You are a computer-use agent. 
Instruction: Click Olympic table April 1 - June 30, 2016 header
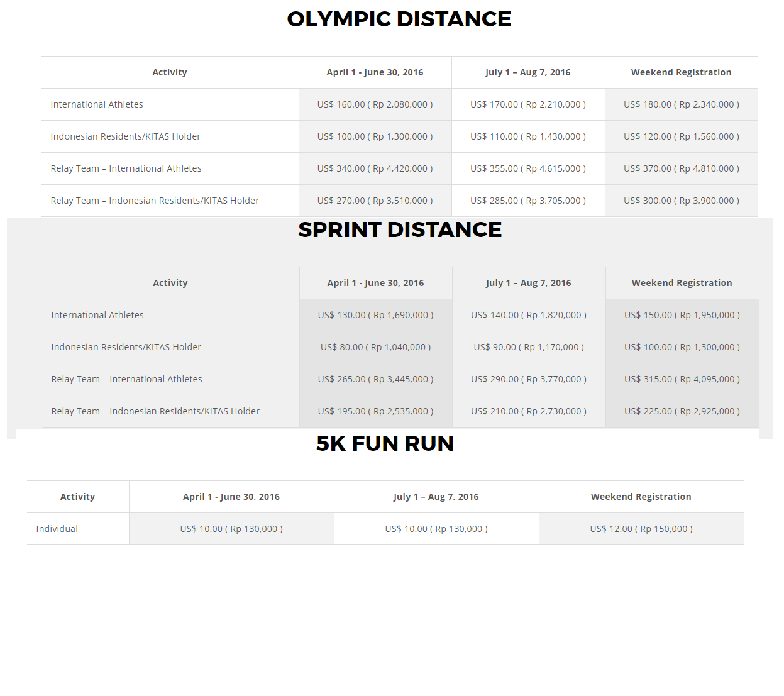point(375,72)
